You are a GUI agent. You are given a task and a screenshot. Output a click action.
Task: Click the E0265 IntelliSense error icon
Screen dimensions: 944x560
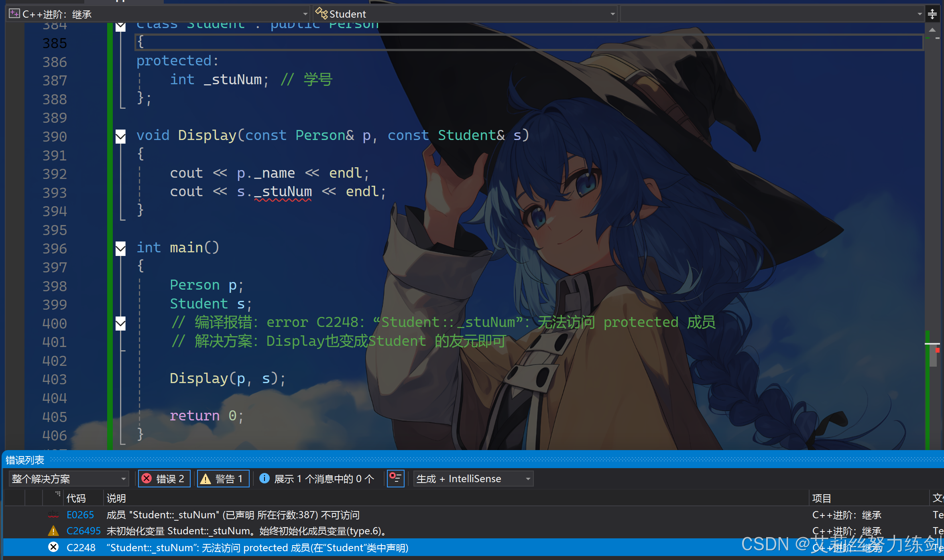tap(53, 514)
